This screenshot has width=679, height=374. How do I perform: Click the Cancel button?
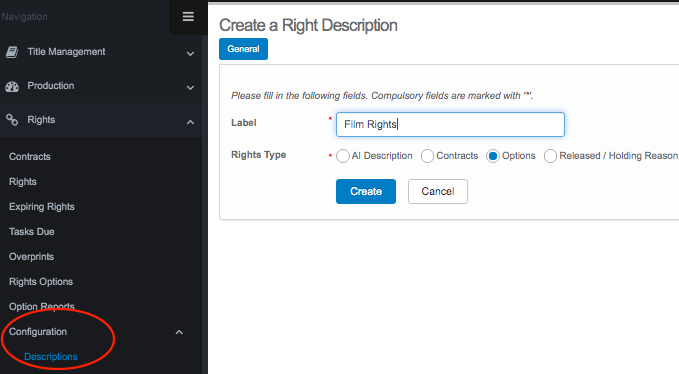438,191
